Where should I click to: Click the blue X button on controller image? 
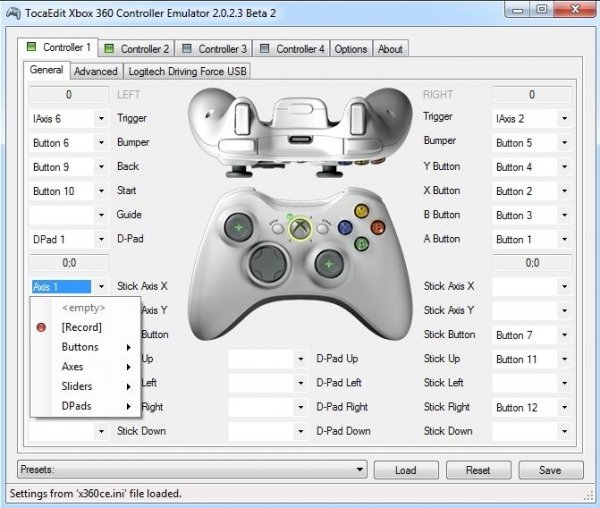345,227
